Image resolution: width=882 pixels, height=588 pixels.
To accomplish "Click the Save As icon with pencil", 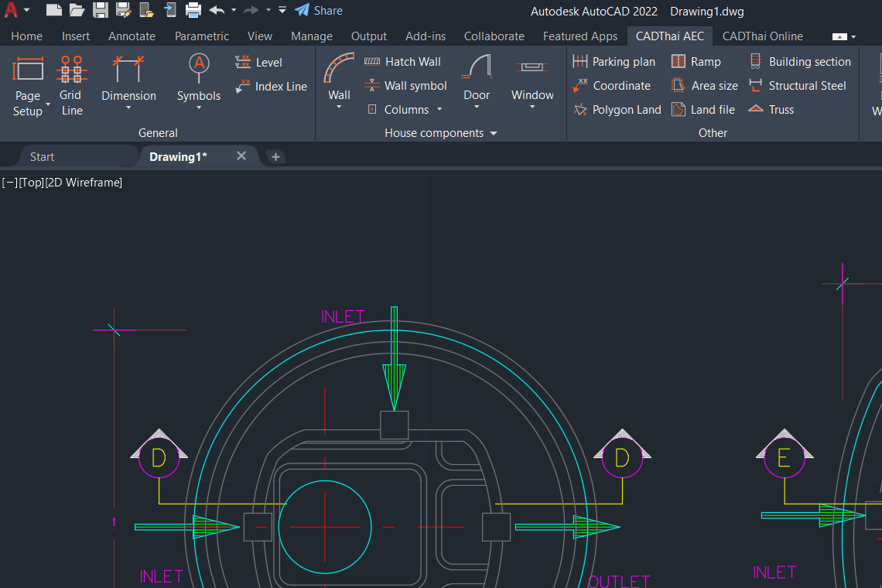I will (123, 10).
